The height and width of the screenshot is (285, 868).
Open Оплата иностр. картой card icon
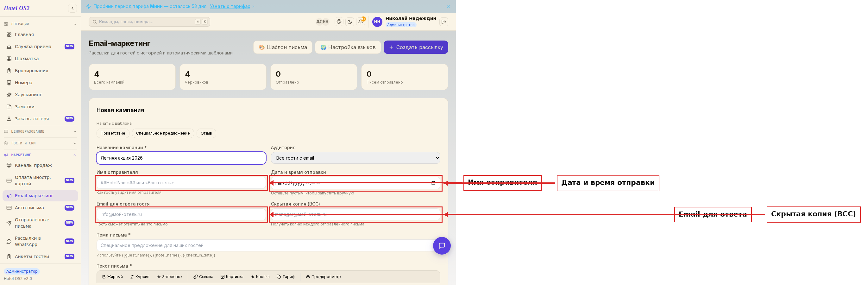tap(9, 180)
